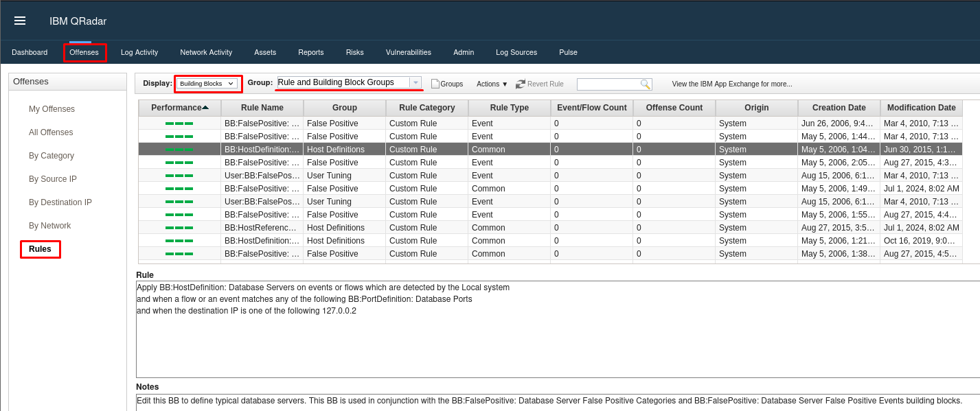The image size is (980, 411).
Task: Click the 'Jun 26, 2006' creation date cell
Action: click(x=839, y=124)
